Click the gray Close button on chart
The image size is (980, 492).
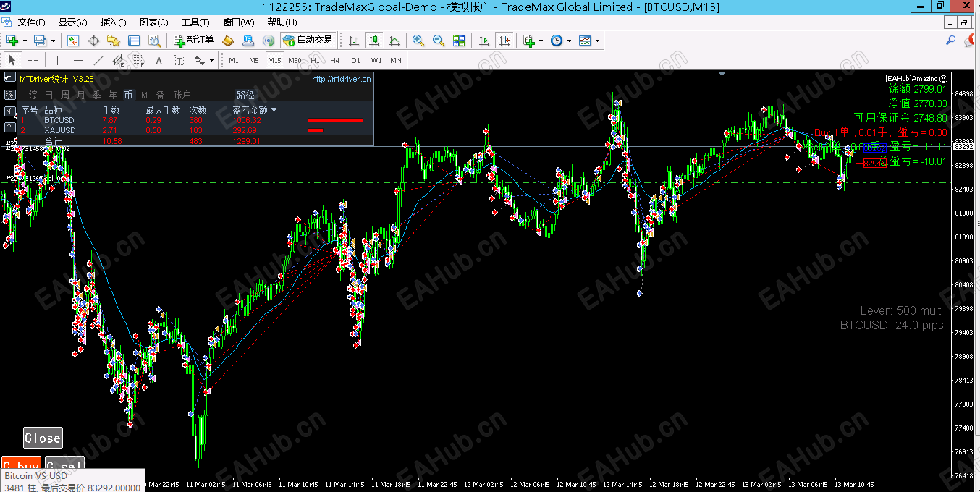coord(43,438)
